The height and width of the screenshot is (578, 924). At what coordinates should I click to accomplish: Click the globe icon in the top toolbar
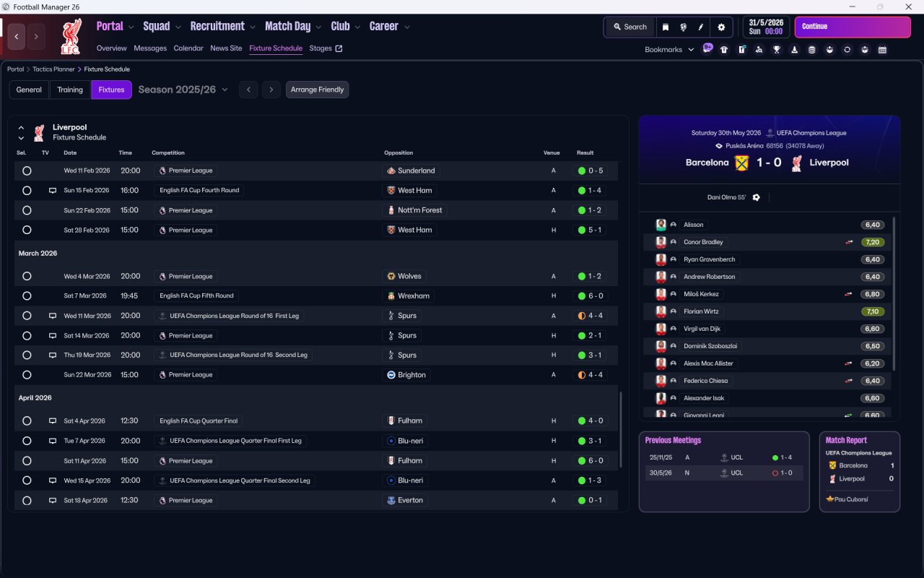[683, 27]
